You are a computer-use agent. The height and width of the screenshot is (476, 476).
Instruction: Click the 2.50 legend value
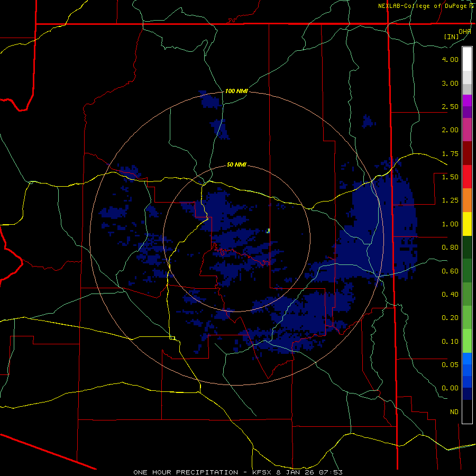[x=450, y=106]
